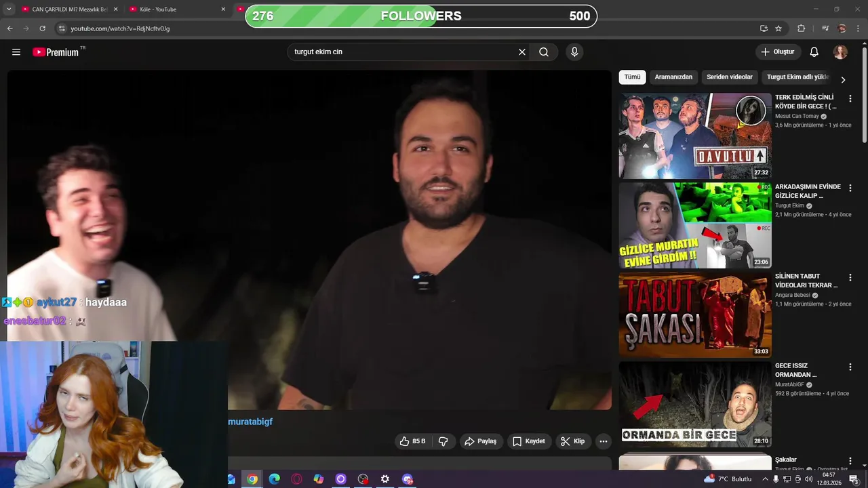Start voice search with microphone

[x=574, y=52]
